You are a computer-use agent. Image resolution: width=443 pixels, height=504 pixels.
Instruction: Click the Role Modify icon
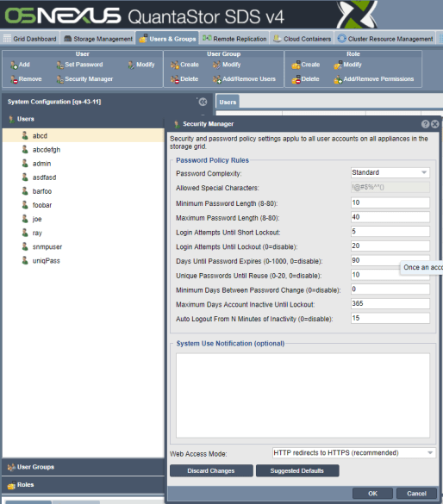338,65
